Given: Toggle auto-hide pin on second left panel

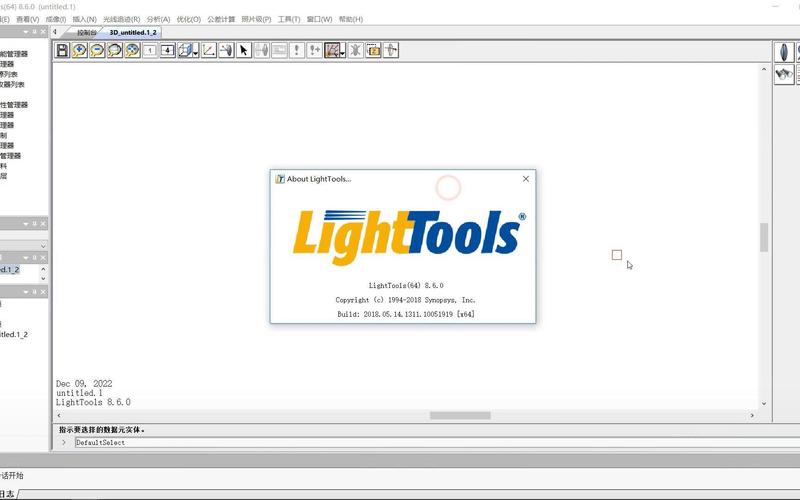Looking at the screenshot, I should (x=35, y=224).
